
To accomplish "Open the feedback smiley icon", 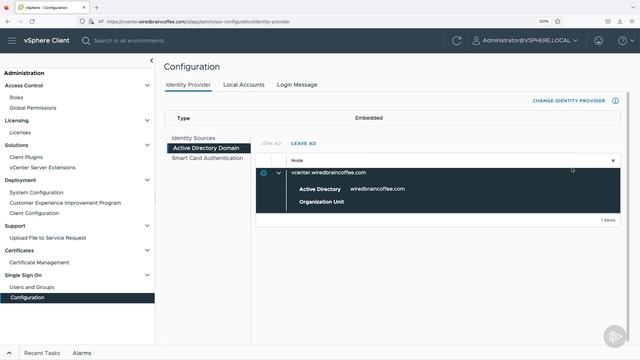I will coord(598,40).
